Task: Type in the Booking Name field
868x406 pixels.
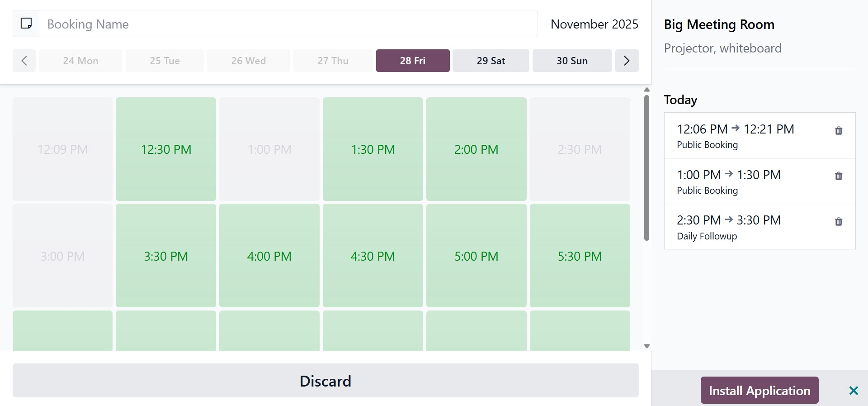Action: click(x=288, y=24)
